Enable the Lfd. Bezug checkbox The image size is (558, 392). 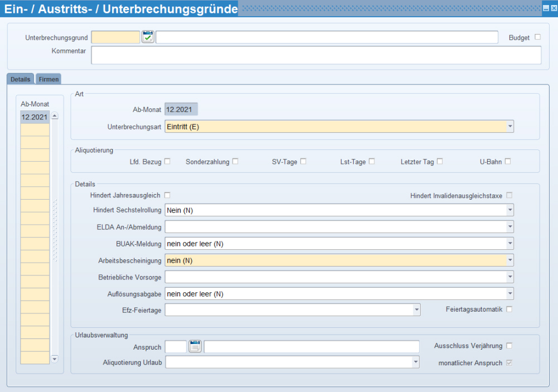[167, 162]
